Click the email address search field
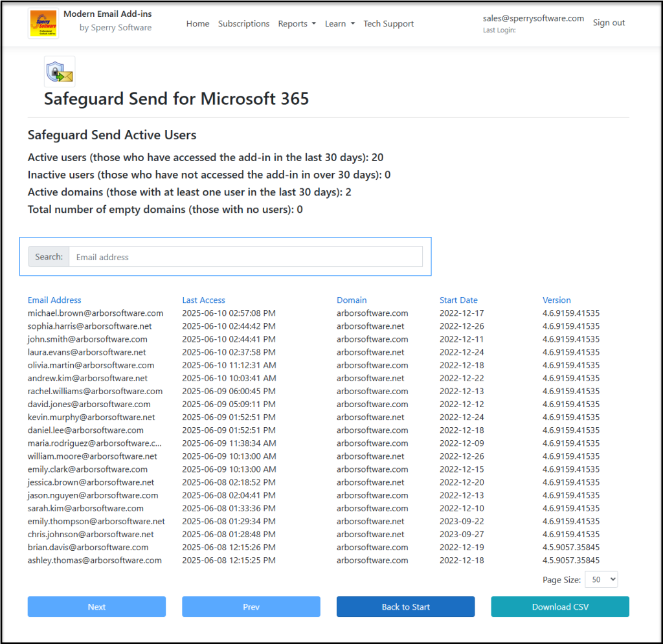Viewport: 663px width, 644px height. pyautogui.click(x=246, y=256)
